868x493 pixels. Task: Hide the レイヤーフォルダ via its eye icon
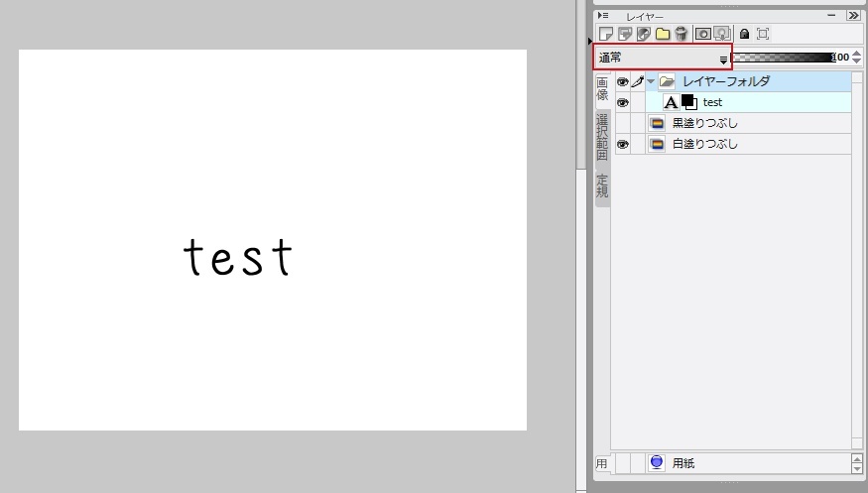(623, 82)
